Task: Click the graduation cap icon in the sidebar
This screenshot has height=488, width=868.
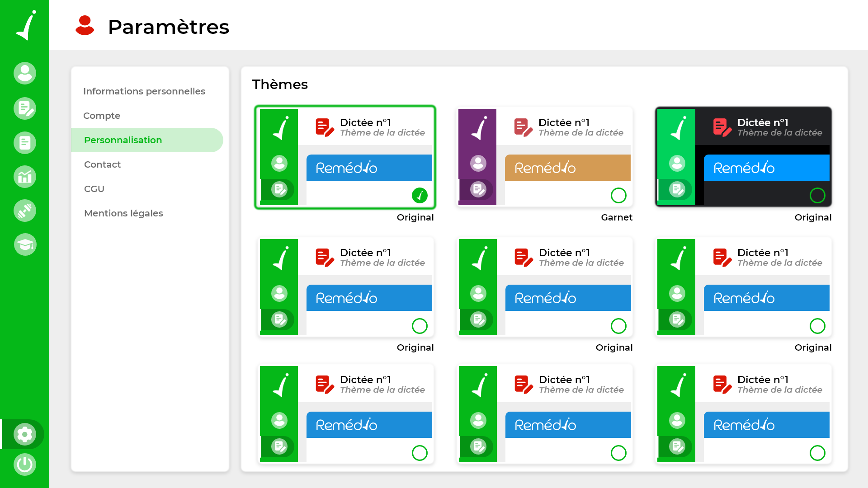Action: tap(25, 244)
